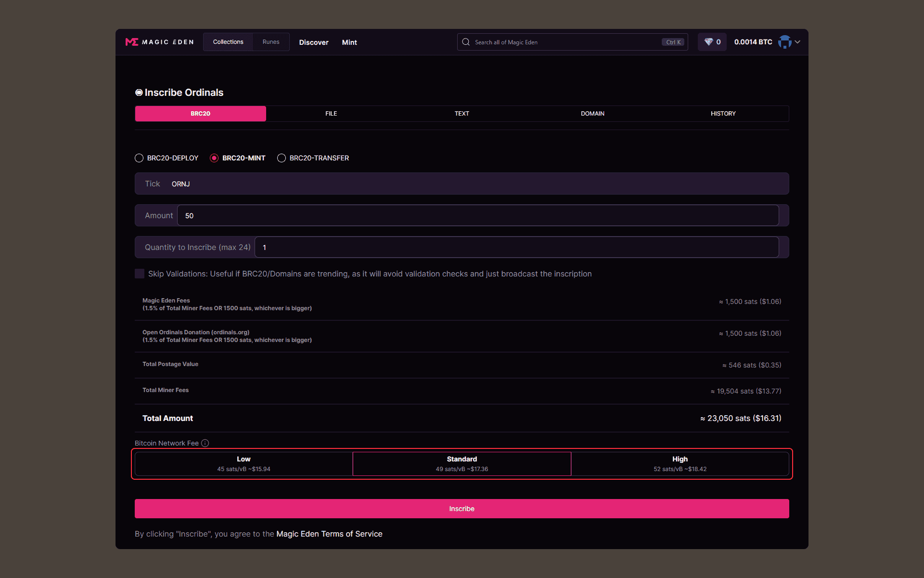Screen dimensions: 924x578
Task: Open the Mint menu
Action: 349,42
